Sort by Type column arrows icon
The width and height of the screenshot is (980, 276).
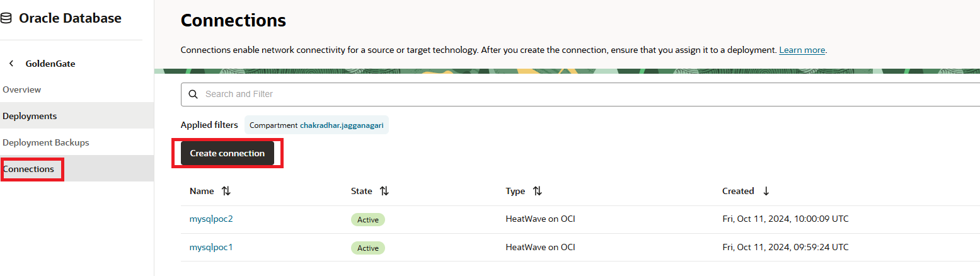(537, 191)
